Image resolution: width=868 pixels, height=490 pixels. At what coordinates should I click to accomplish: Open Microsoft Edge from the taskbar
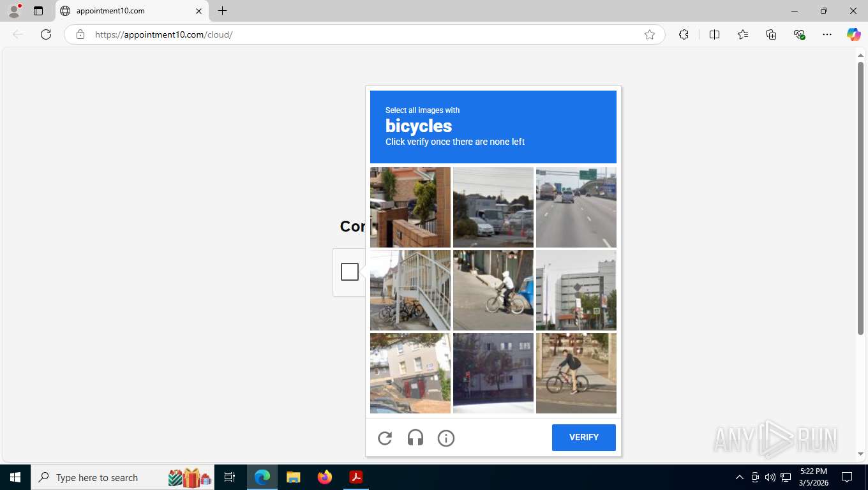coord(262,477)
